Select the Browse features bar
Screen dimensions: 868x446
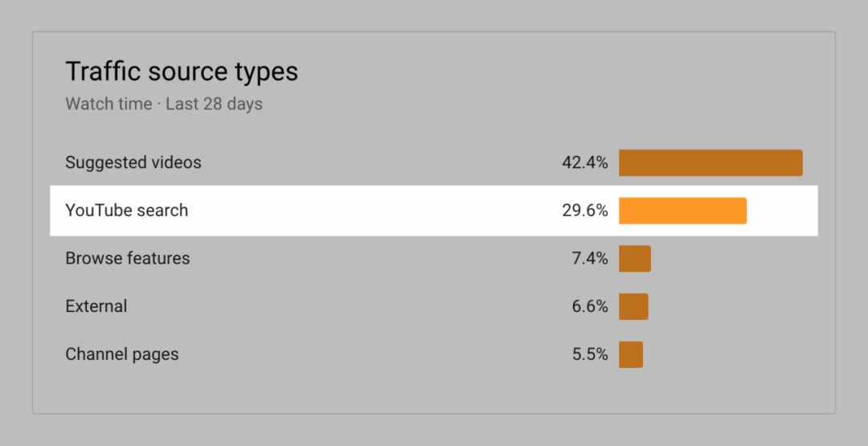click(x=635, y=259)
